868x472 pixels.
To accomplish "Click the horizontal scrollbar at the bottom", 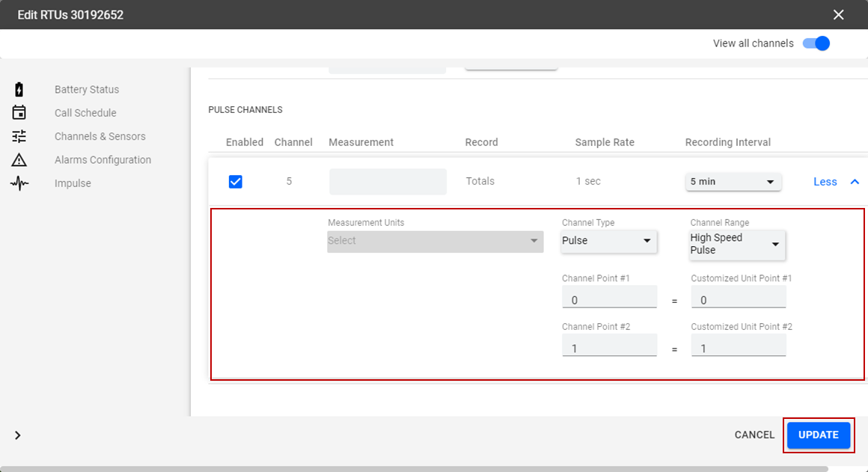I will [374, 469].
